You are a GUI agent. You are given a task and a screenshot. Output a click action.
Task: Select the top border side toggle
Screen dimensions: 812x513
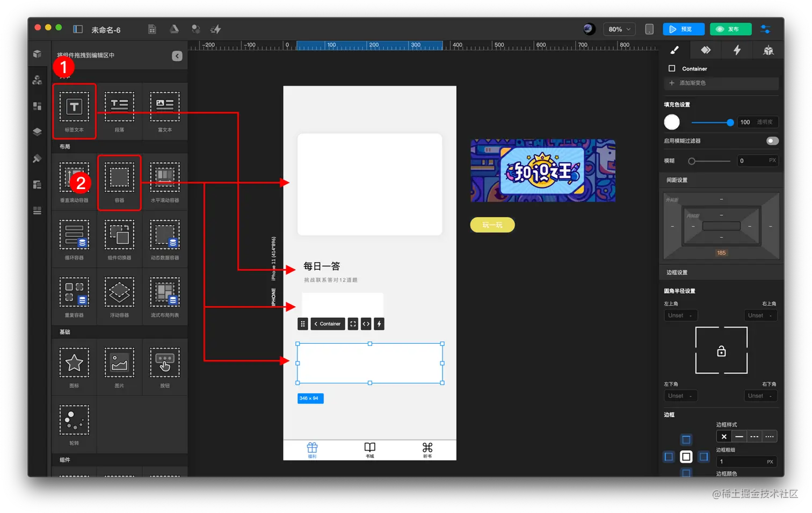tap(686, 440)
